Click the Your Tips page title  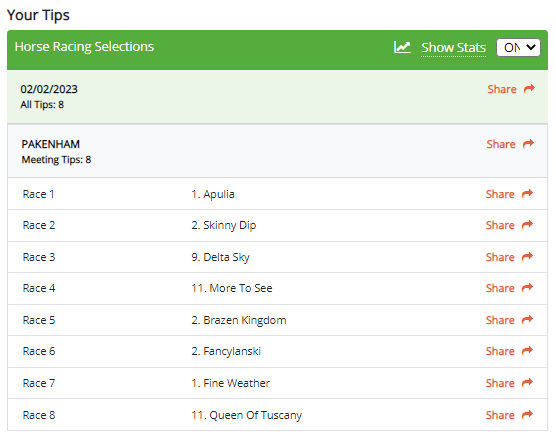[38, 15]
